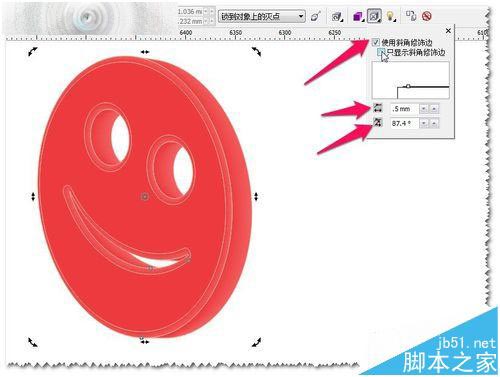Screen dimensions: 500x377
Task: Click the top-right rotation handle of the selection
Action: (x=256, y=51)
